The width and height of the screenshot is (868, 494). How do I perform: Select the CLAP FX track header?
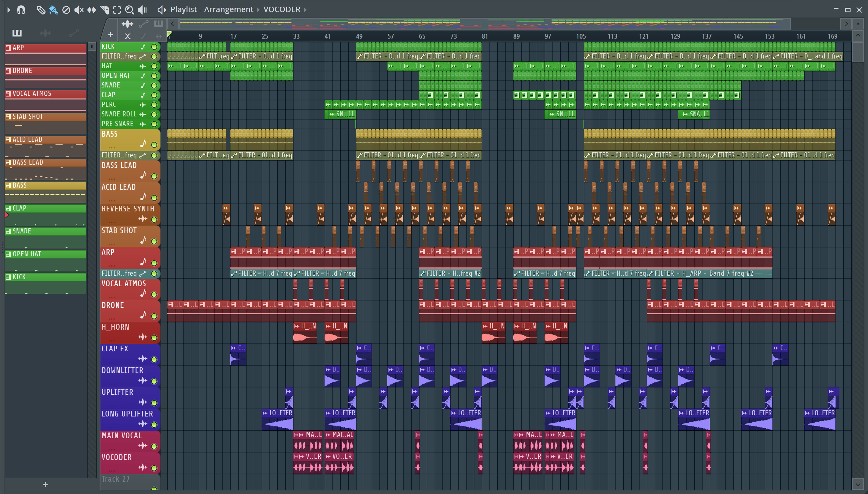pos(130,354)
